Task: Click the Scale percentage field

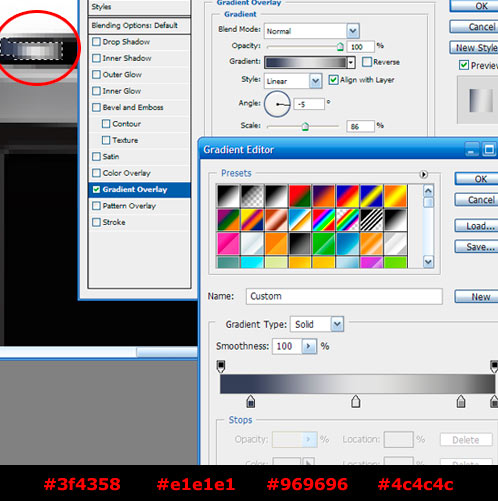Action: [361, 126]
